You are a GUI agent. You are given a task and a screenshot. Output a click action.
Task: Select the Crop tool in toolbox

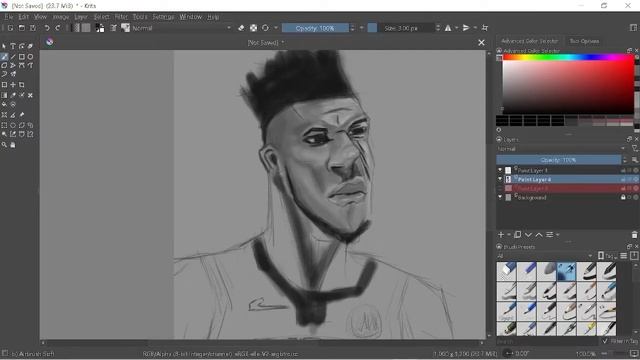click(x=22, y=84)
